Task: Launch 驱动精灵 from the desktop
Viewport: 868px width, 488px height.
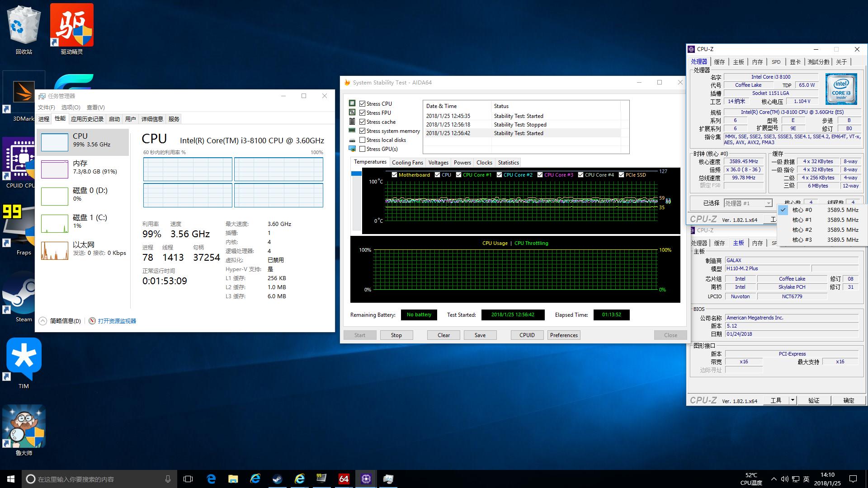Action: point(71,25)
